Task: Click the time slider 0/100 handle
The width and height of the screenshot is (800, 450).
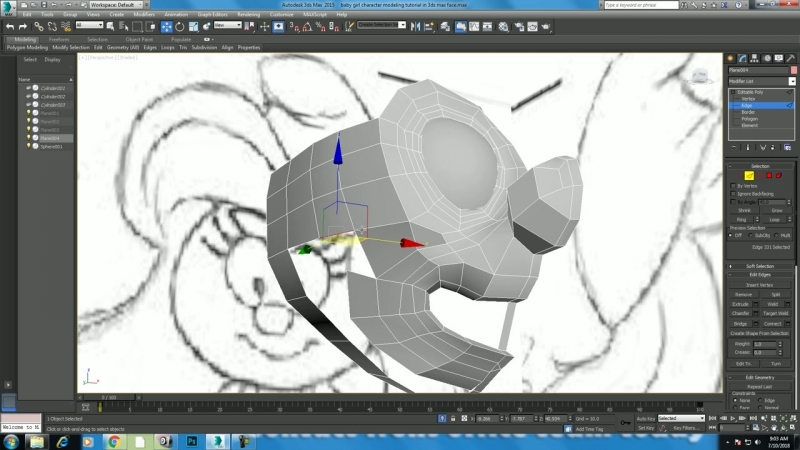Action: coord(109,397)
